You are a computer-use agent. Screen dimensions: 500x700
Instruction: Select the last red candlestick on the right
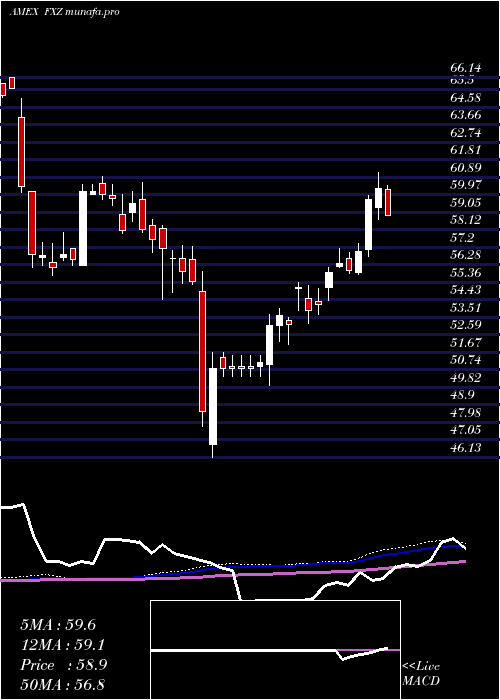388,202
